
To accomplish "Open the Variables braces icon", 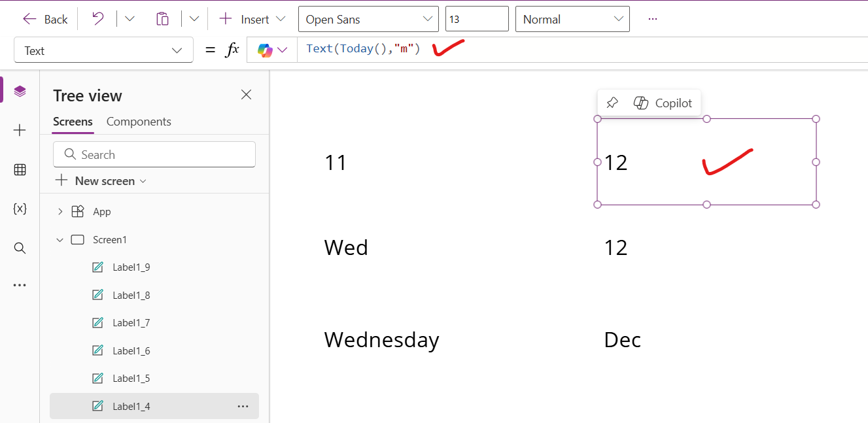I will click(20, 209).
